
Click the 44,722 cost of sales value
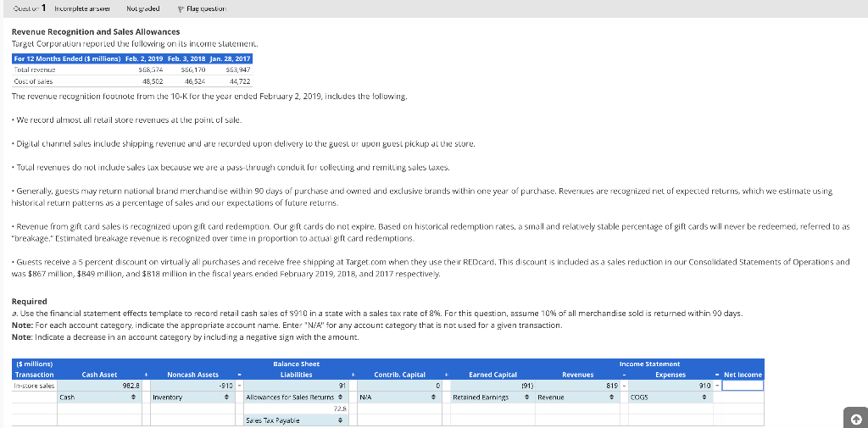(239, 81)
